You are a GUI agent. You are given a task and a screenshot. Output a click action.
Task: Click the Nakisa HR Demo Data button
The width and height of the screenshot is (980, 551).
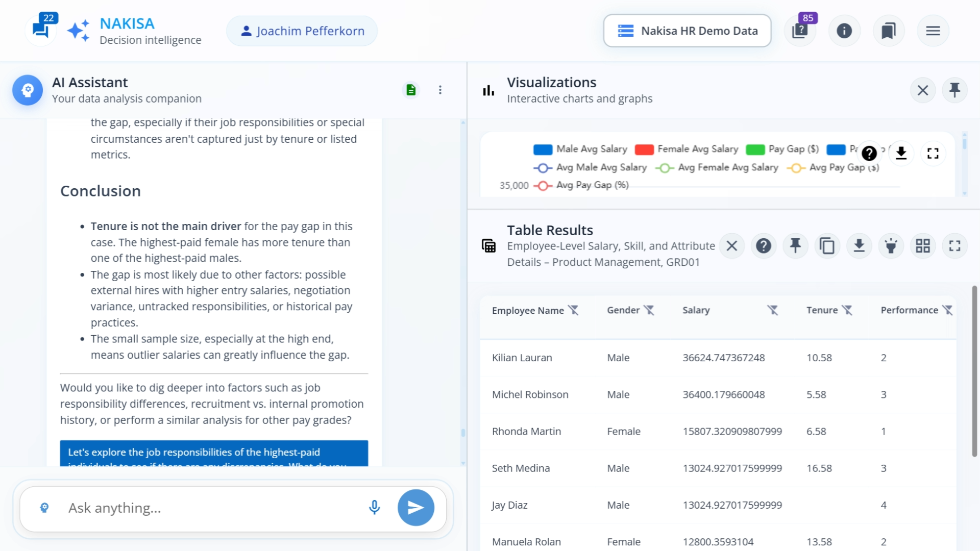tap(687, 31)
